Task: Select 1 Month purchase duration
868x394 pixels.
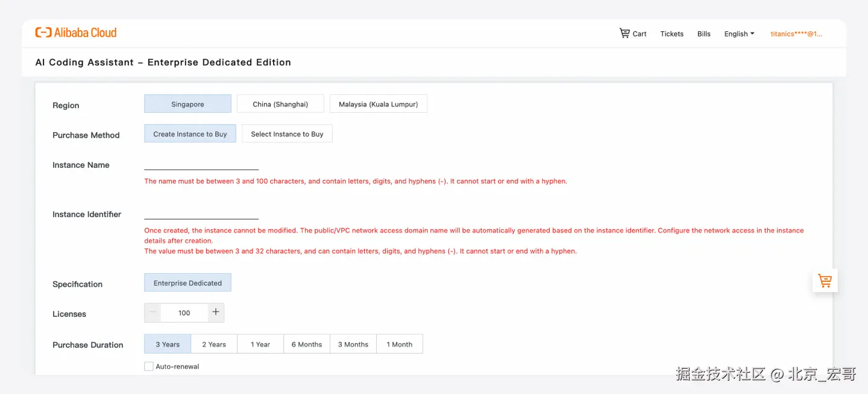Action: (x=400, y=344)
